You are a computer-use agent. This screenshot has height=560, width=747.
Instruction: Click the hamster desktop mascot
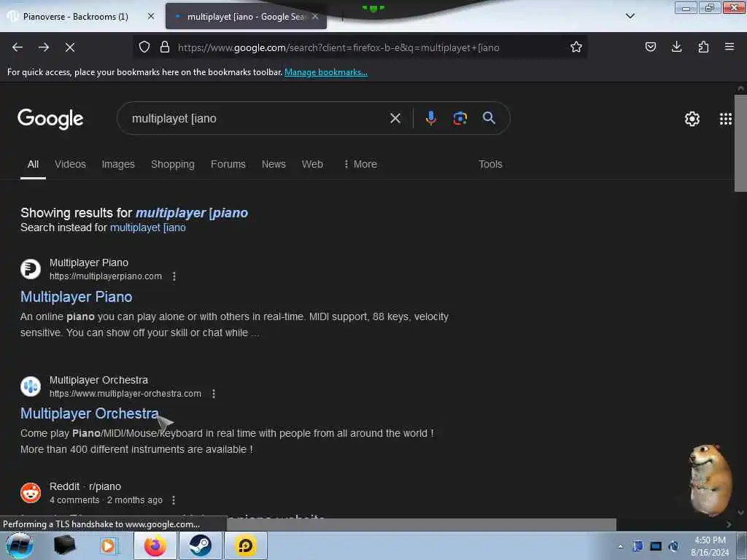(x=710, y=480)
